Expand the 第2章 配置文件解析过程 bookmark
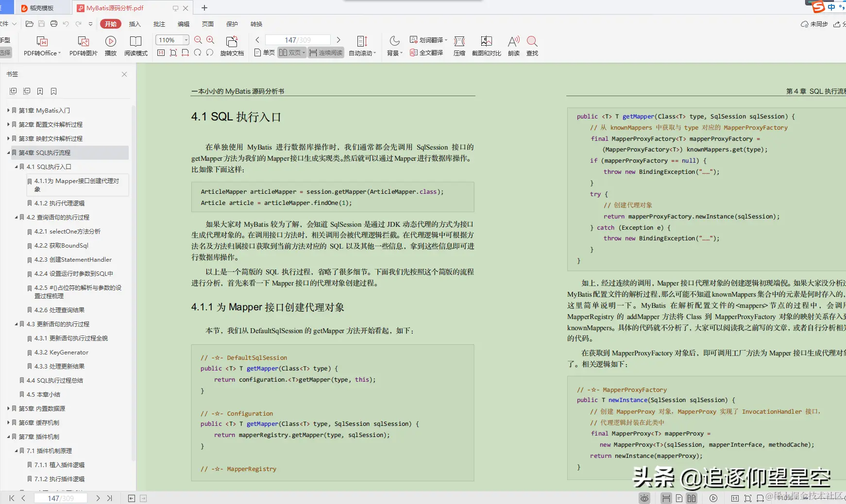 coord(8,124)
